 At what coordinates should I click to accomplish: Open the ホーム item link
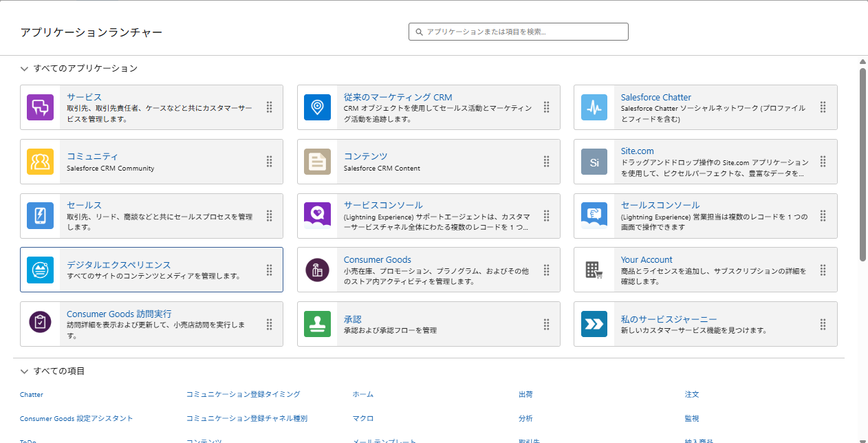tap(363, 394)
